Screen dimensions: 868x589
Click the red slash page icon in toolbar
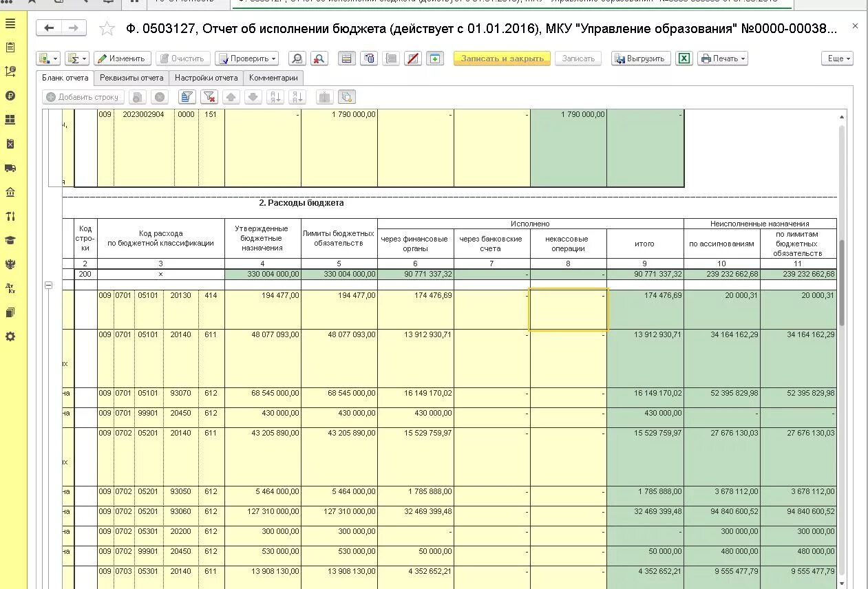click(x=413, y=58)
